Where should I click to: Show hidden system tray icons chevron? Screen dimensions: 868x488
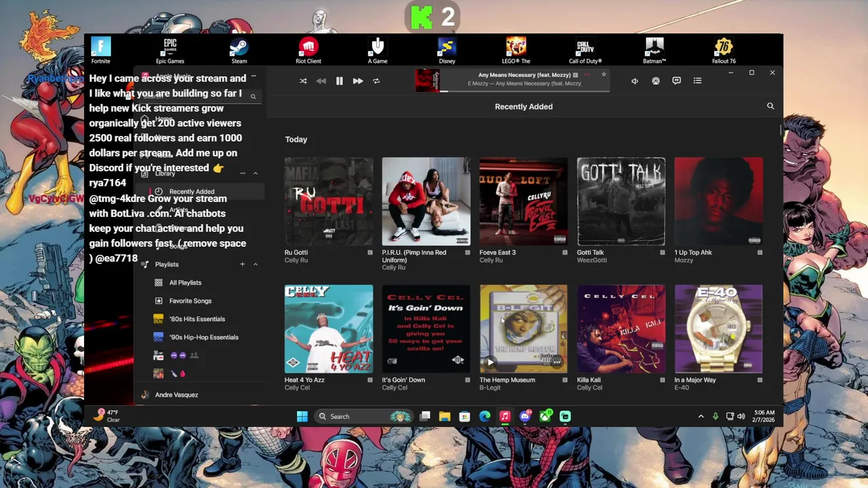(x=701, y=416)
